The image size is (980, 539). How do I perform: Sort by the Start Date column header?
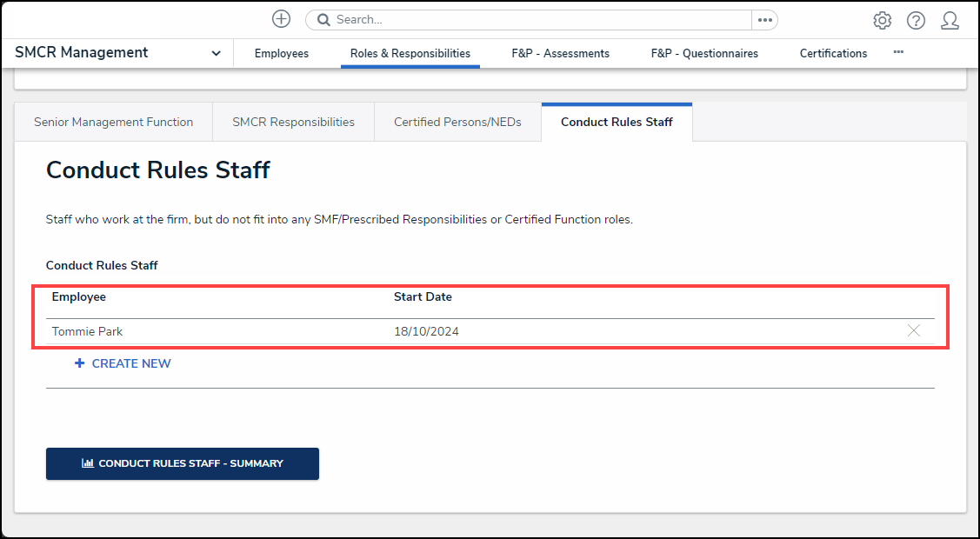423,296
